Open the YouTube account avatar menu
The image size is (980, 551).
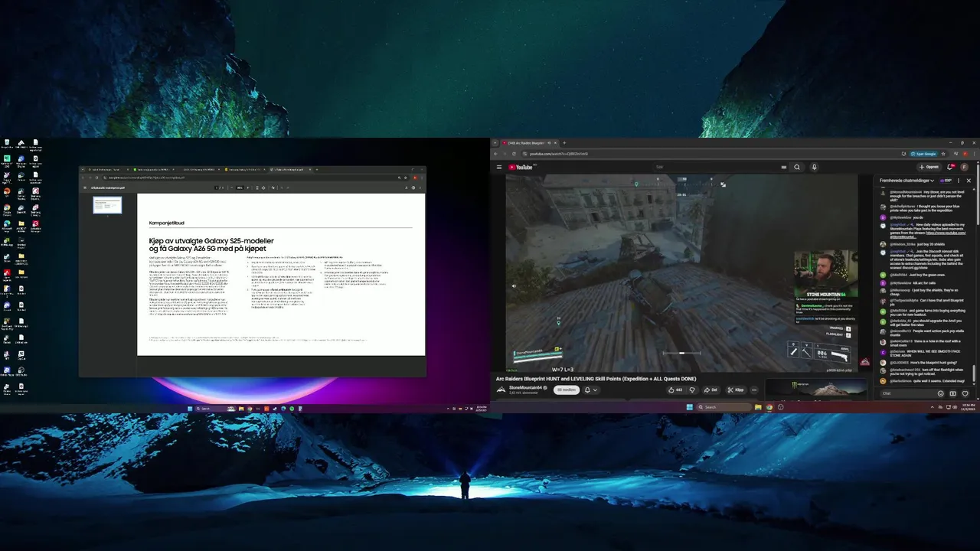tap(964, 167)
